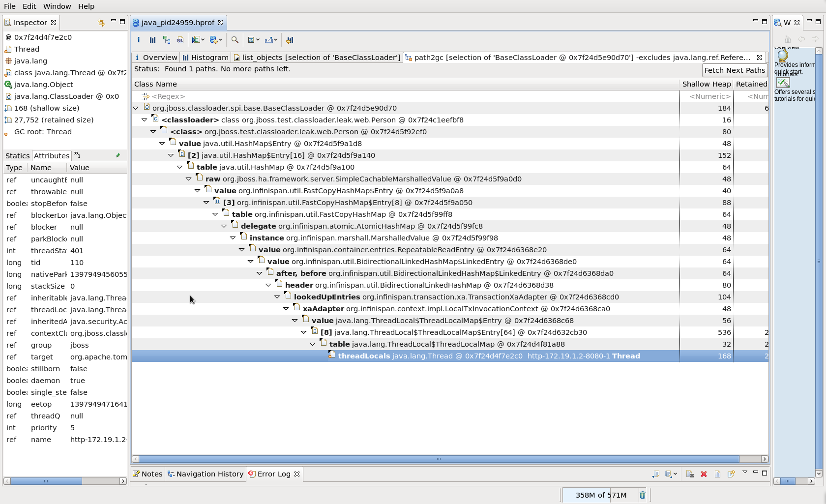Image resolution: width=826 pixels, height=504 pixels.
Task: Click the magnifier find object icon
Action: click(x=235, y=40)
